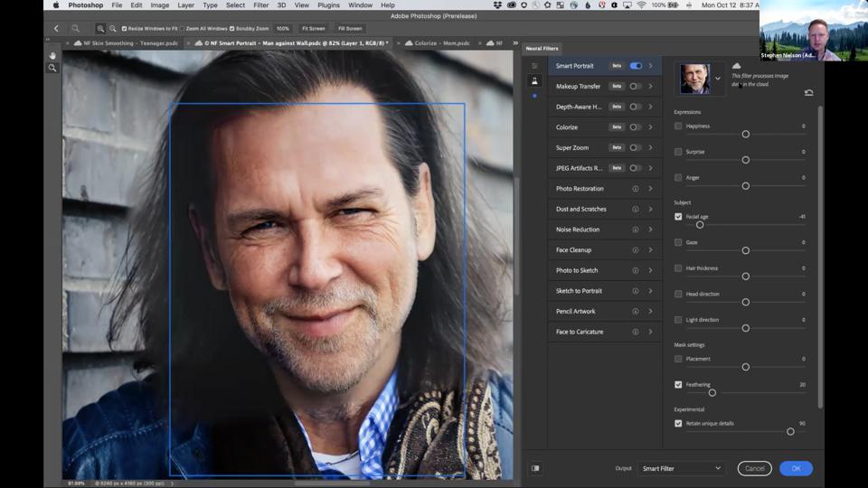Image resolution: width=868 pixels, height=488 pixels.
Task: Open the Filter menu
Action: [260, 5]
